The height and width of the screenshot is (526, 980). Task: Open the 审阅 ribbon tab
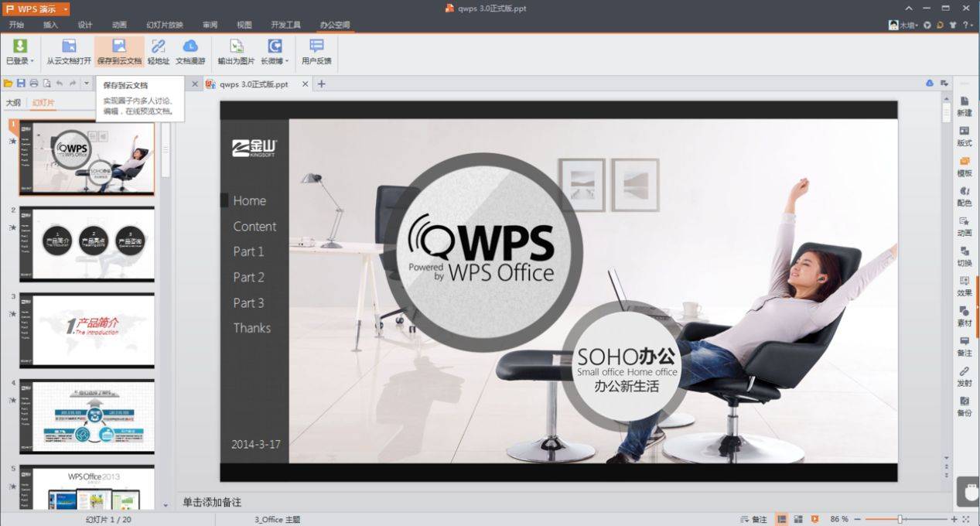click(210, 25)
